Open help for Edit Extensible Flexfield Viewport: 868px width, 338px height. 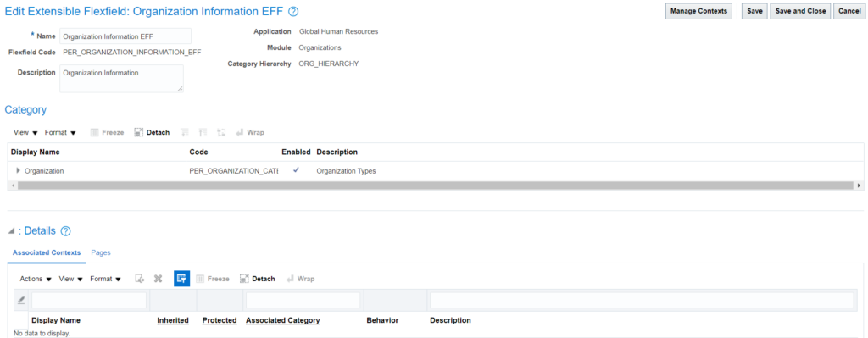pos(293,12)
